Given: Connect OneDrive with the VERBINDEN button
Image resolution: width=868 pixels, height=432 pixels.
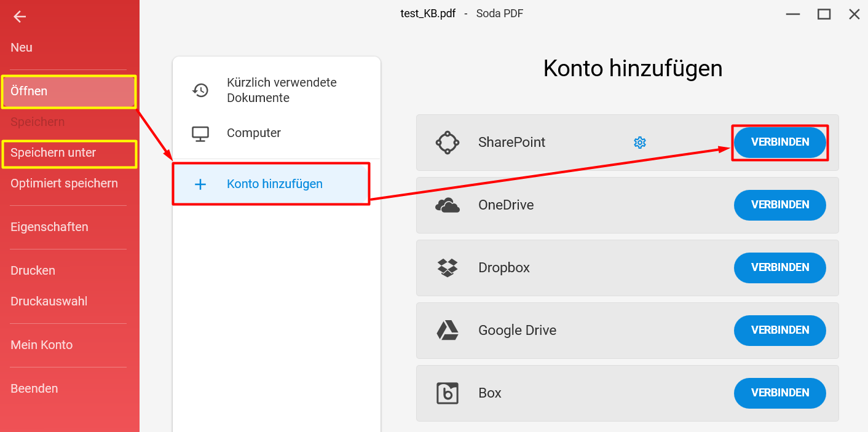Looking at the screenshot, I should pyautogui.click(x=780, y=205).
